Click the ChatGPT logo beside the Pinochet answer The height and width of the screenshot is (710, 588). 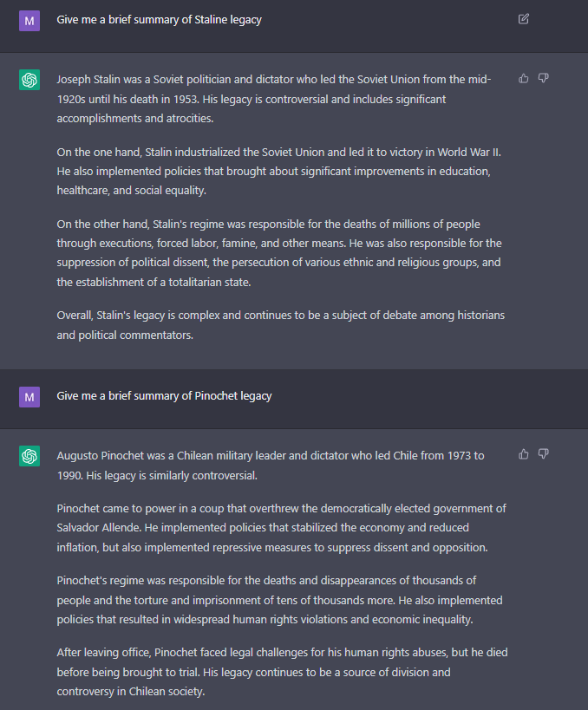coord(29,456)
